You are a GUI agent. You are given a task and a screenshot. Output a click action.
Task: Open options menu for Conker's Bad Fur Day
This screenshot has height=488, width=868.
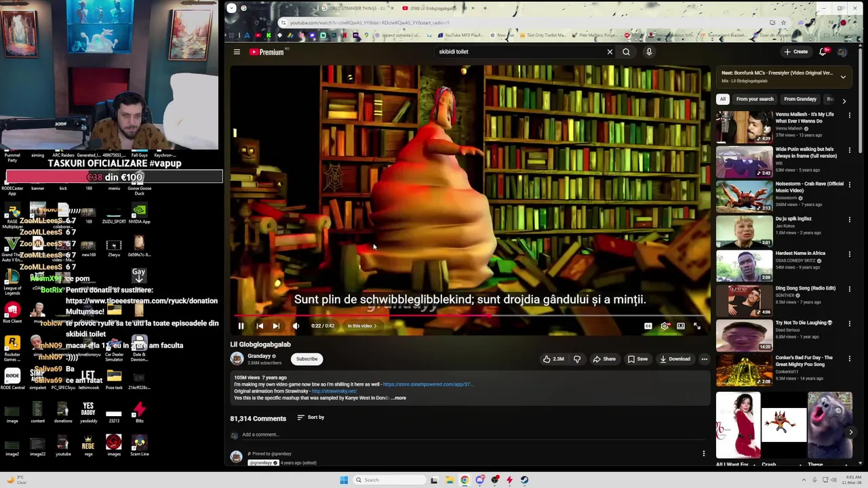(x=850, y=358)
